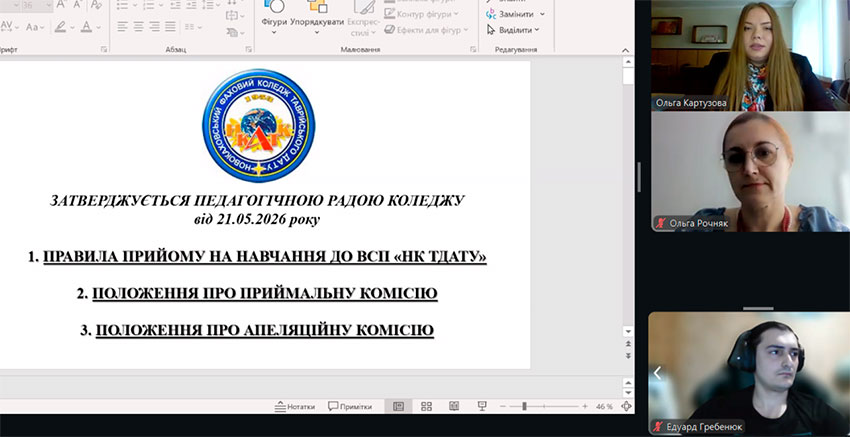The image size is (850, 437).
Task: Open the Фігури shapes gallery
Action: [274, 17]
